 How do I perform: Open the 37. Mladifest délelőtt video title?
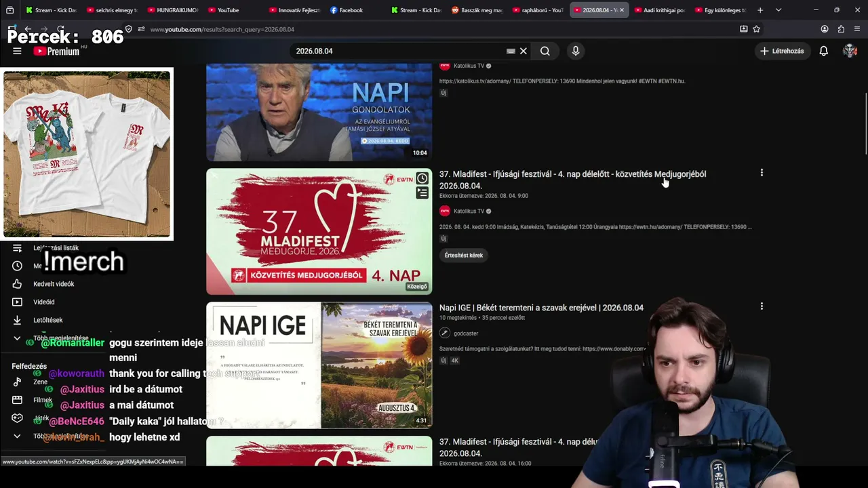572,180
